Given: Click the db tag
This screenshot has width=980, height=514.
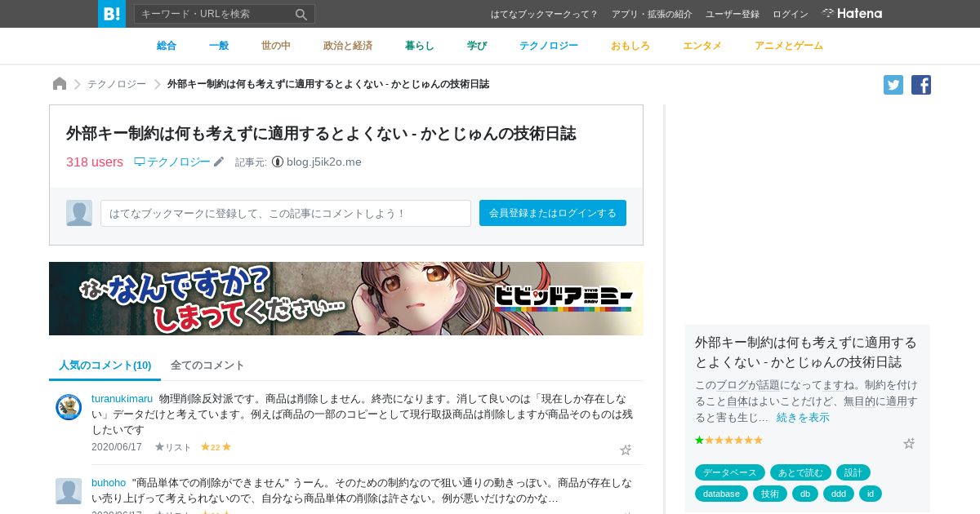Looking at the screenshot, I should point(805,494).
